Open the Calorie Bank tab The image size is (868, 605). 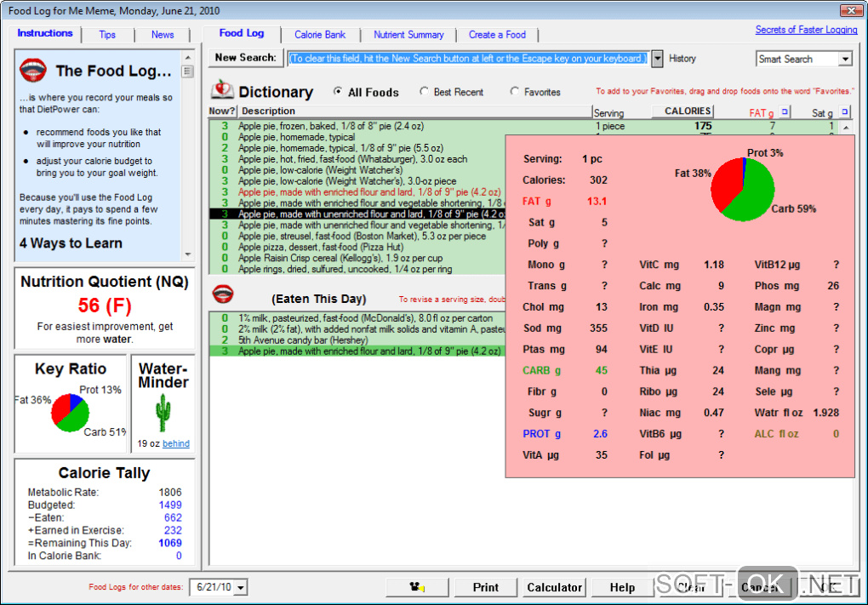coord(319,34)
